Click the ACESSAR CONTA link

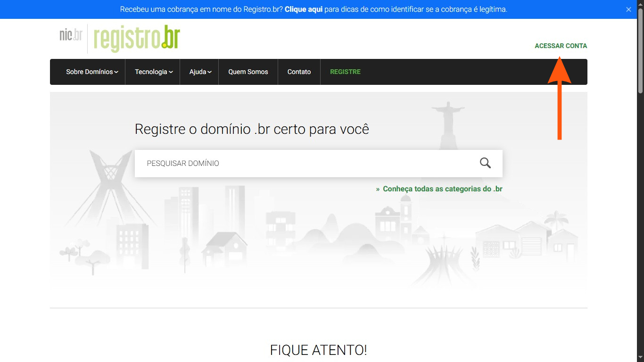click(x=561, y=46)
